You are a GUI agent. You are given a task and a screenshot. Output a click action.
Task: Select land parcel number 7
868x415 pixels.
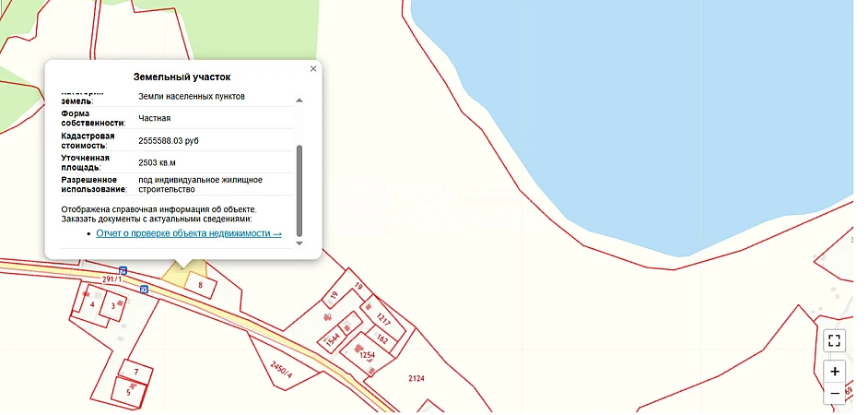[x=135, y=372]
